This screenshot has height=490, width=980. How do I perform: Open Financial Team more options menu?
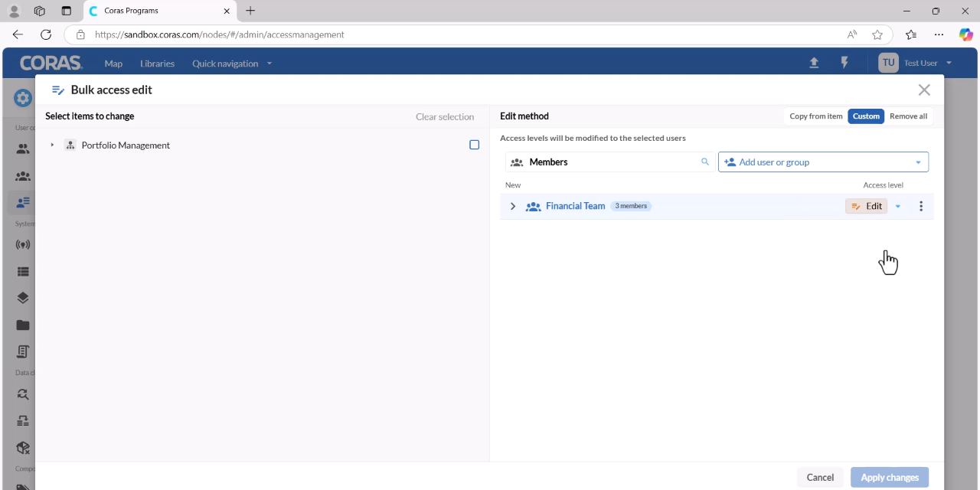click(x=921, y=206)
